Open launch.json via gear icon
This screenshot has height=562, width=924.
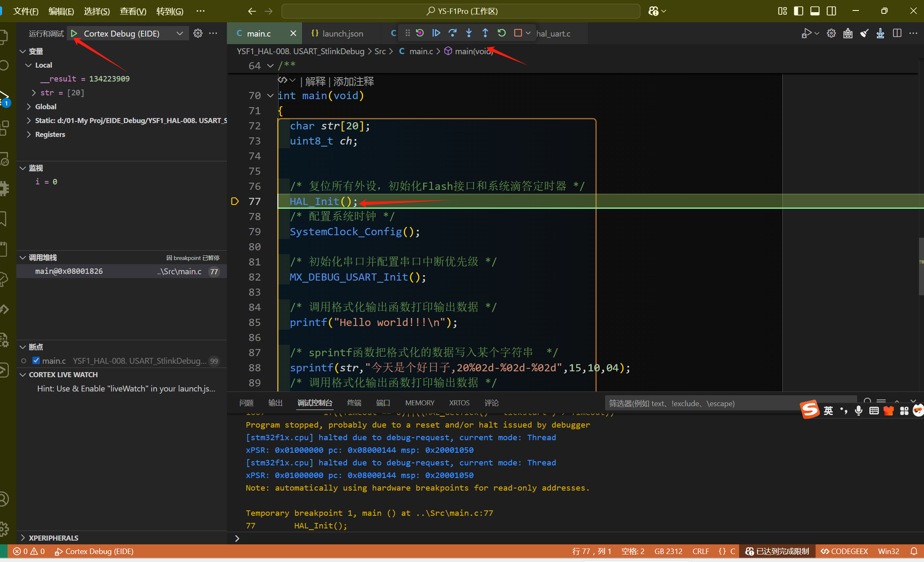tap(198, 33)
